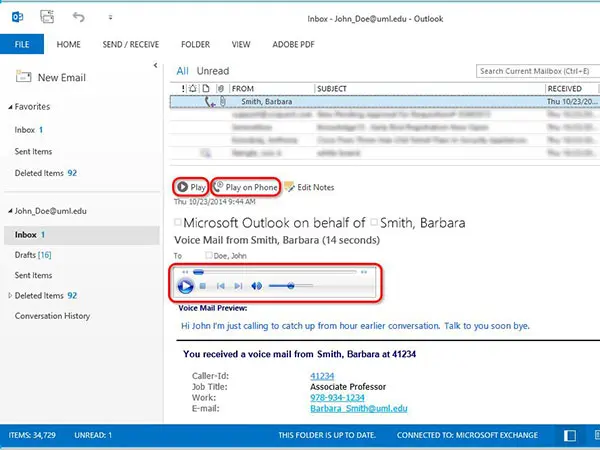Sort by the Importance column icon
600x450 pixels.
tap(183, 89)
